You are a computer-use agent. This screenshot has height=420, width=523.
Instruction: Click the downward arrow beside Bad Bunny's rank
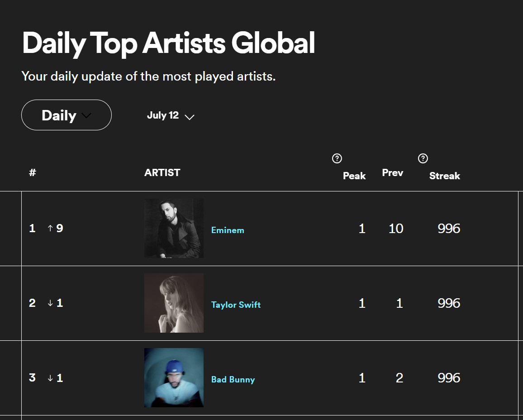51,377
